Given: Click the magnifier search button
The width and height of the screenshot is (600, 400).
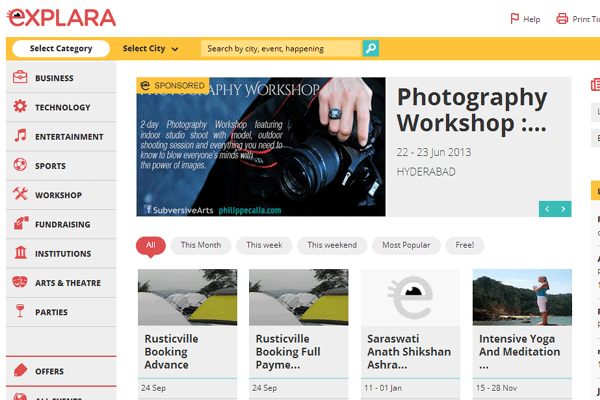Looking at the screenshot, I should tap(370, 48).
